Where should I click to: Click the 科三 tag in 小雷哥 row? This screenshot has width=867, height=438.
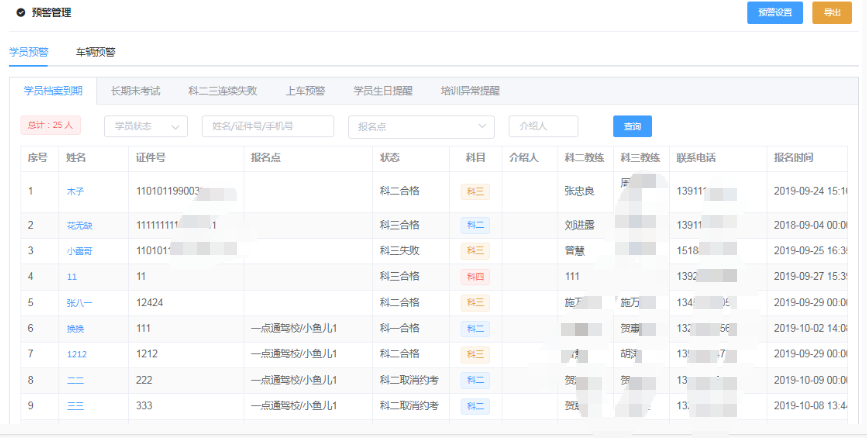pos(475,251)
